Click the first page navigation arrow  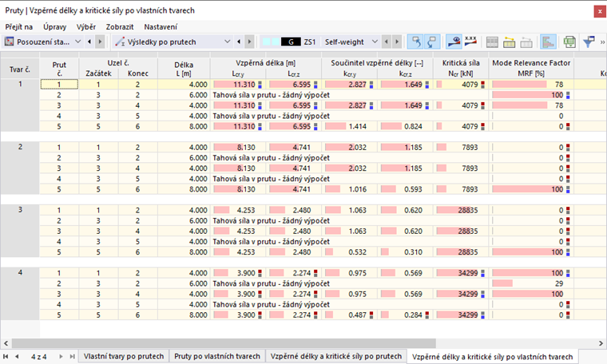6,356
